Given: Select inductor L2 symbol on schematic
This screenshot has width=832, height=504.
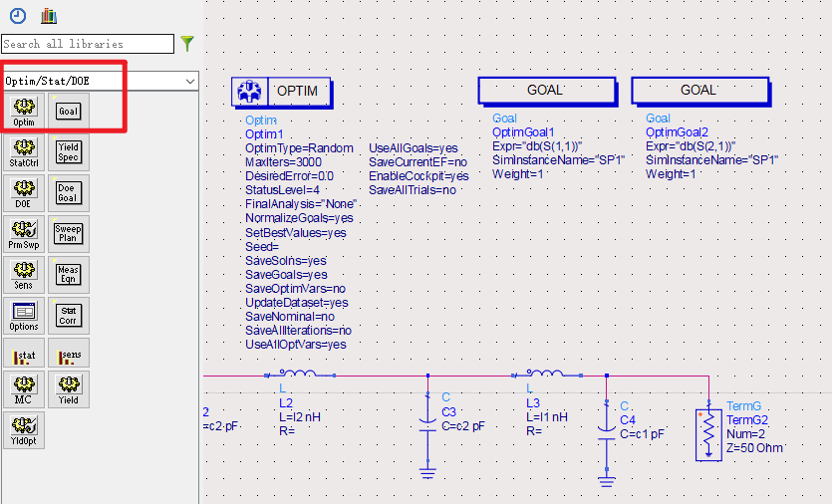Looking at the screenshot, I should point(300,375).
